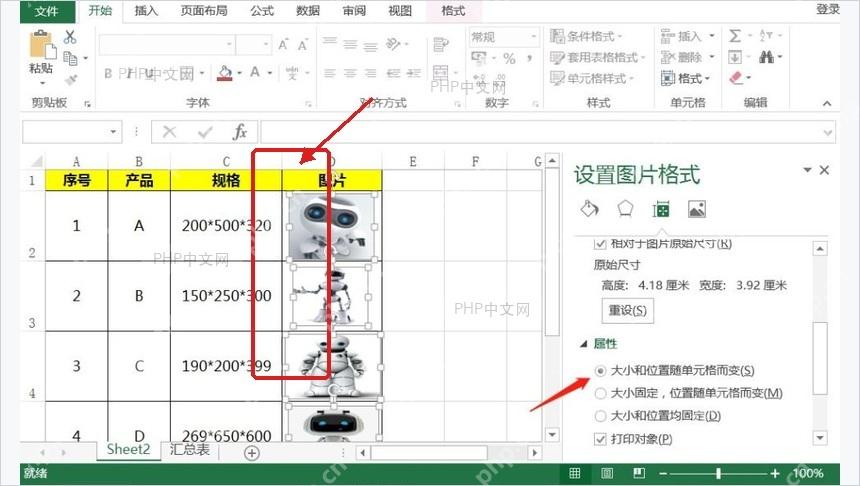
Task: Toggle the Print object checkbox
Action: tap(601, 439)
